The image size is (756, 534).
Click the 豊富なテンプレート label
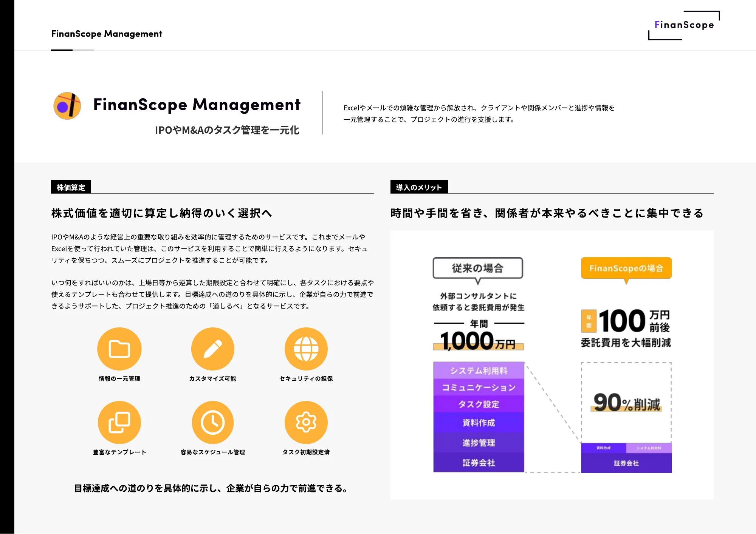119,452
